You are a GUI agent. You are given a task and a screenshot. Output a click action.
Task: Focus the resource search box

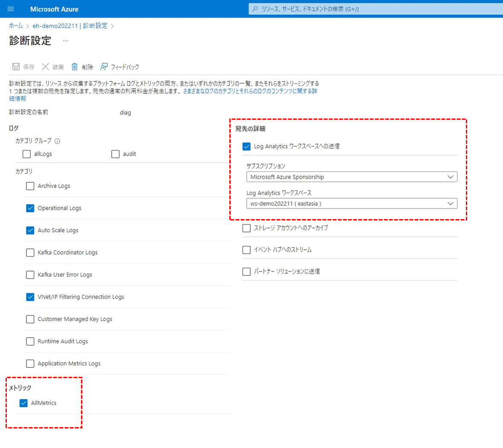pos(376,9)
